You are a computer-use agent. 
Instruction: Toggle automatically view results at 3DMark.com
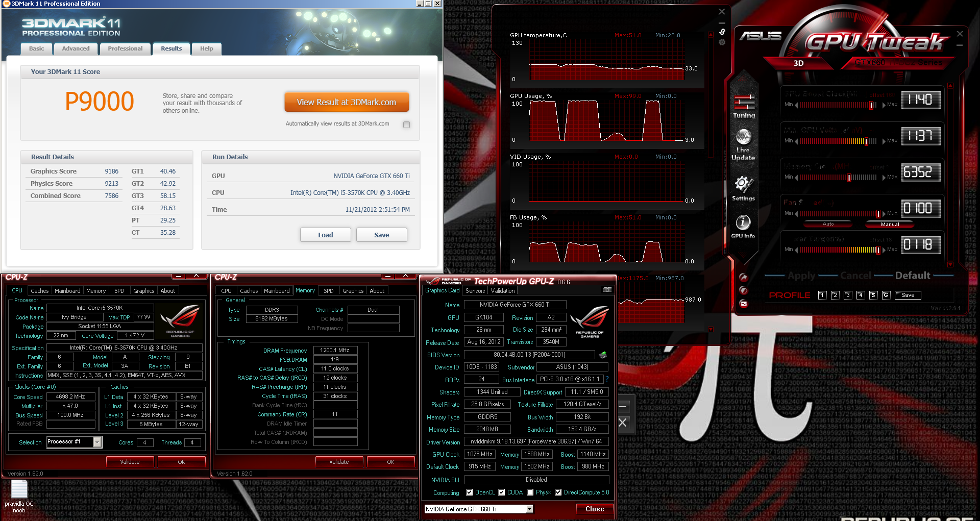coord(406,125)
